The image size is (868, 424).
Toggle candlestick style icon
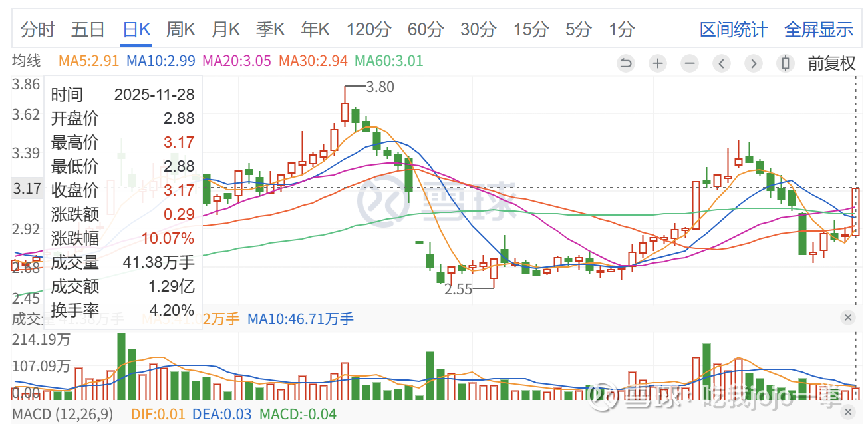point(786,63)
